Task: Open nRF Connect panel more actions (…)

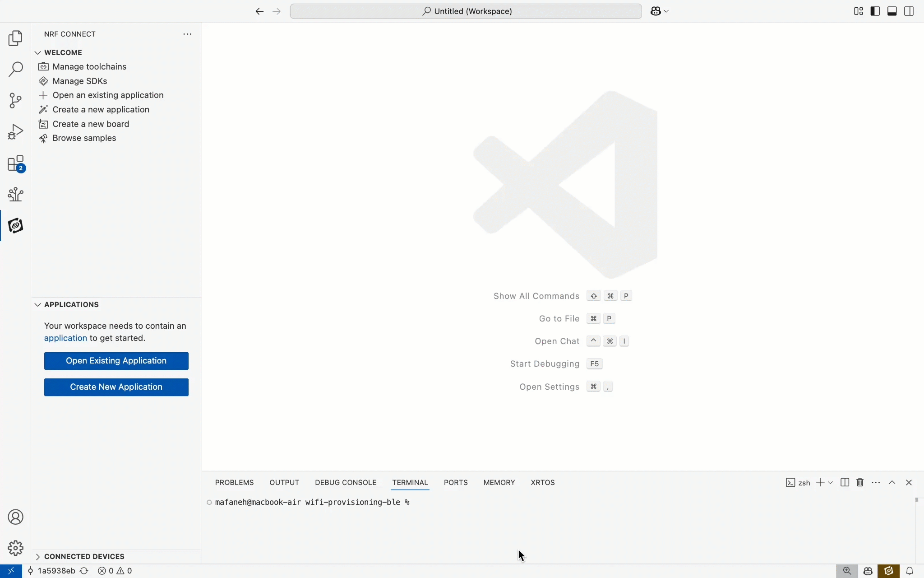Action: [187, 34]
